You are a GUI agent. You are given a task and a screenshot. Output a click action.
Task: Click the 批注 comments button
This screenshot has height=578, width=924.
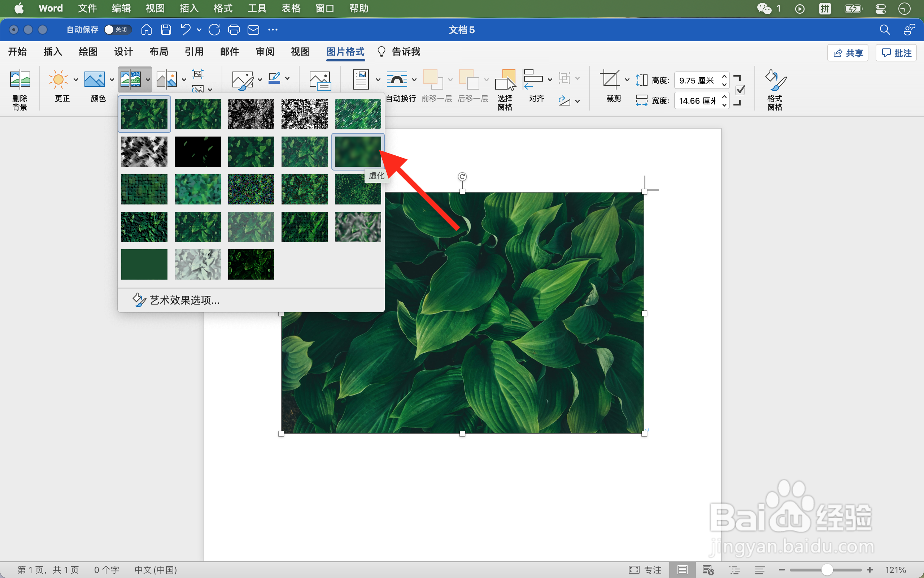[896, 53]
